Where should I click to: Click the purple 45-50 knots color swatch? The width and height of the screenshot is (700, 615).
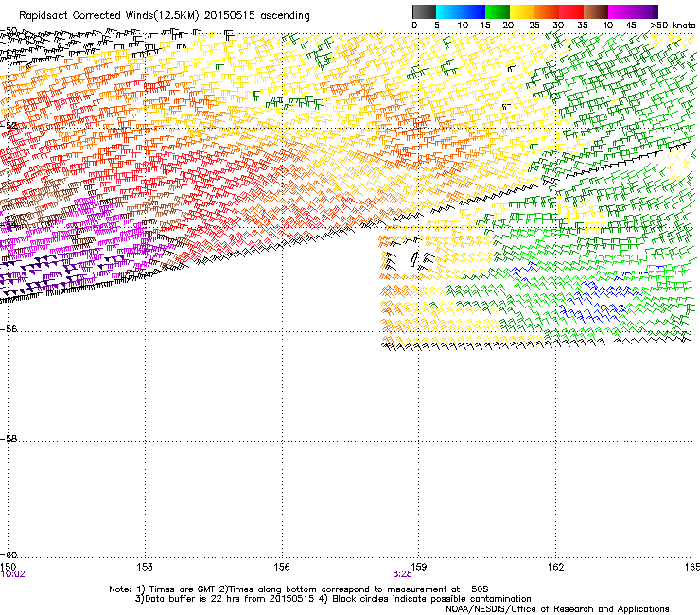[645, 11]
